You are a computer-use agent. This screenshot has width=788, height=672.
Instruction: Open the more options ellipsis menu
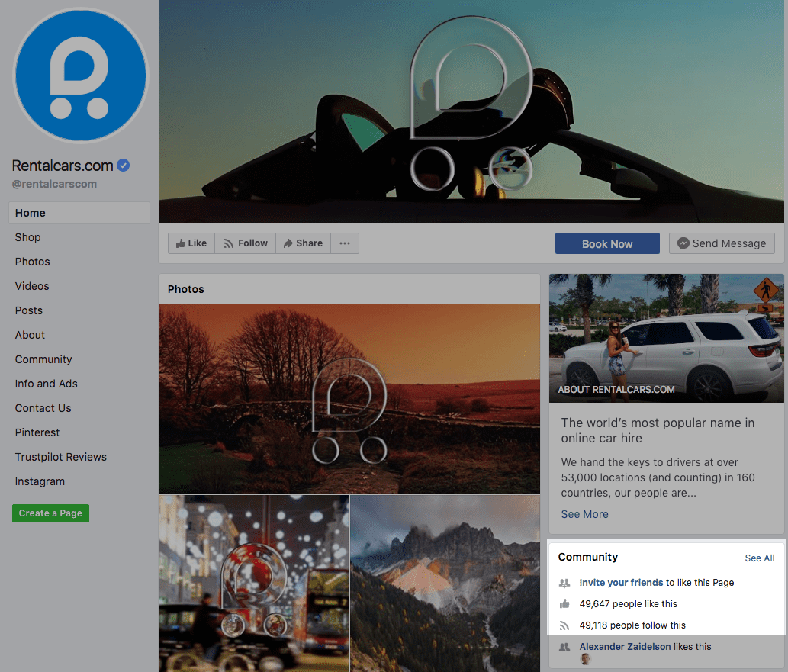click(x=345, y=243)
